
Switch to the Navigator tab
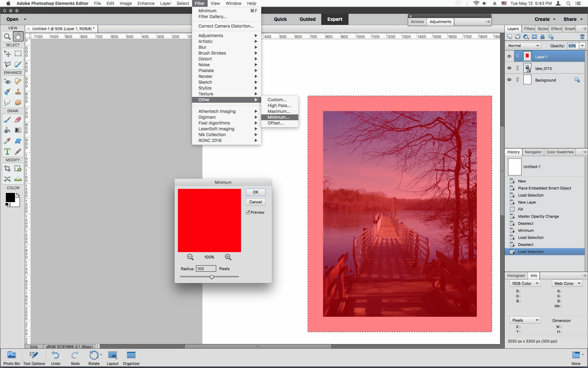pyautogui.click(x=533, y=152)
